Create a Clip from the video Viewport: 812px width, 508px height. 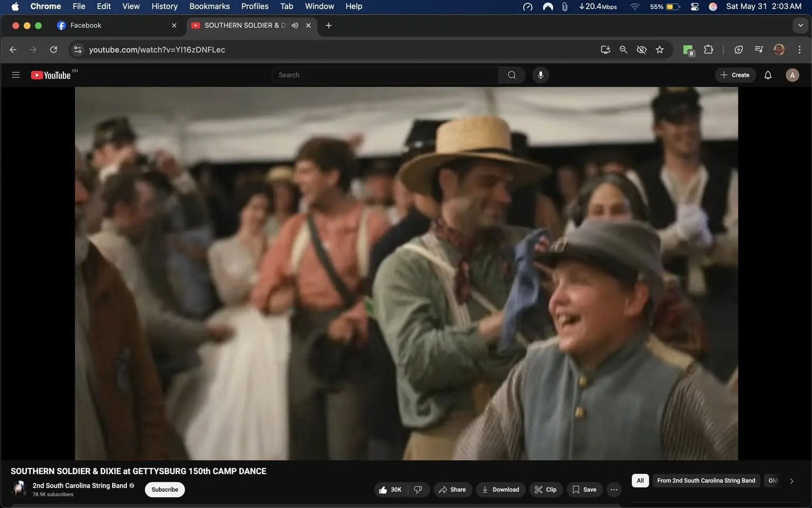point(546,489)
